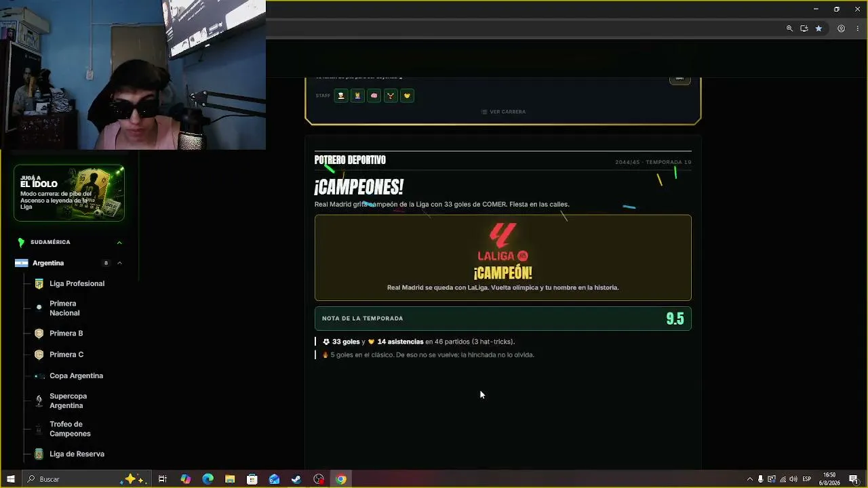Open the Windows Start menu
Viewport: 868px width, 488px height.
(x=11, y=479)
